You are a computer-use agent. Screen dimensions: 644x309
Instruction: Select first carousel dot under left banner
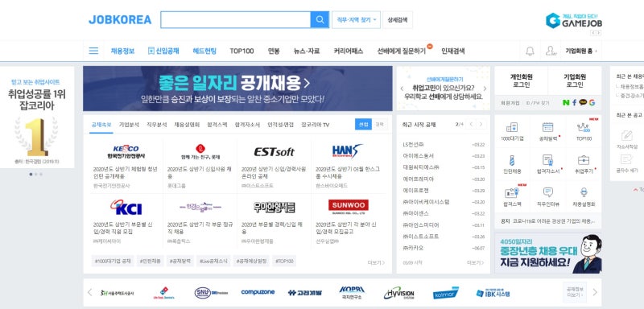[31, 174]
